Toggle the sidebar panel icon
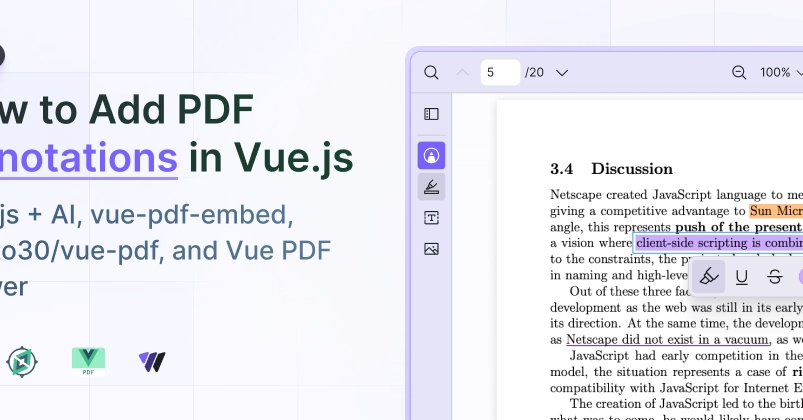The height and width of the screenshot is (420, 803). point(431,114)
